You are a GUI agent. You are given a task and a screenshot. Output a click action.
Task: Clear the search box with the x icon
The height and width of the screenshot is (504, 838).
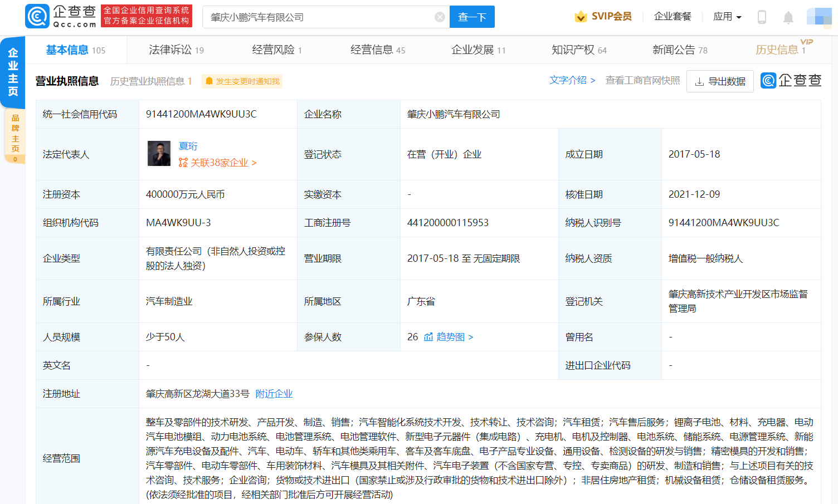[x=440, y=17]
